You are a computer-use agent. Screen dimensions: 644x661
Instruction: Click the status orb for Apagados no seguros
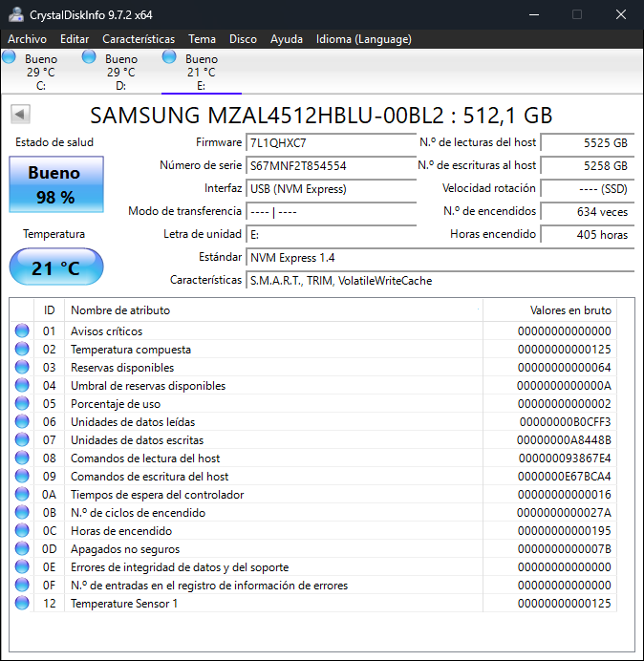(22, 548)
